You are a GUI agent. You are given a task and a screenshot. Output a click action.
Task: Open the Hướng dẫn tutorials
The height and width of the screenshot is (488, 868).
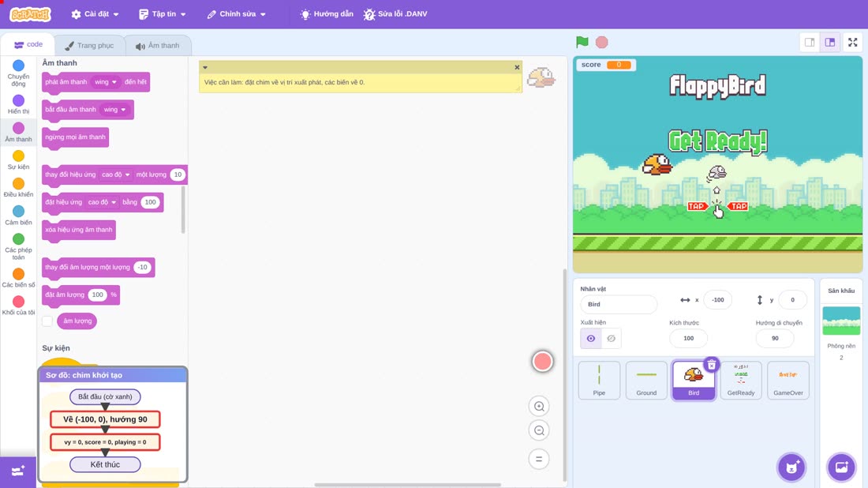[x=327, y=14]
